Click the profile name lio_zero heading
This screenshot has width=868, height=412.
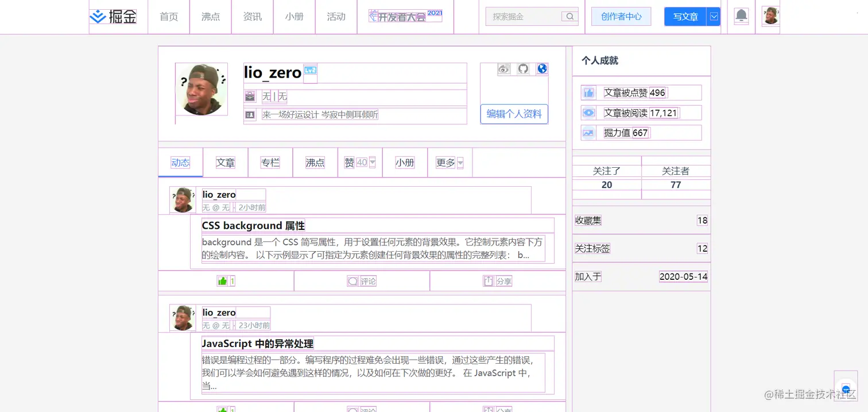273,72
